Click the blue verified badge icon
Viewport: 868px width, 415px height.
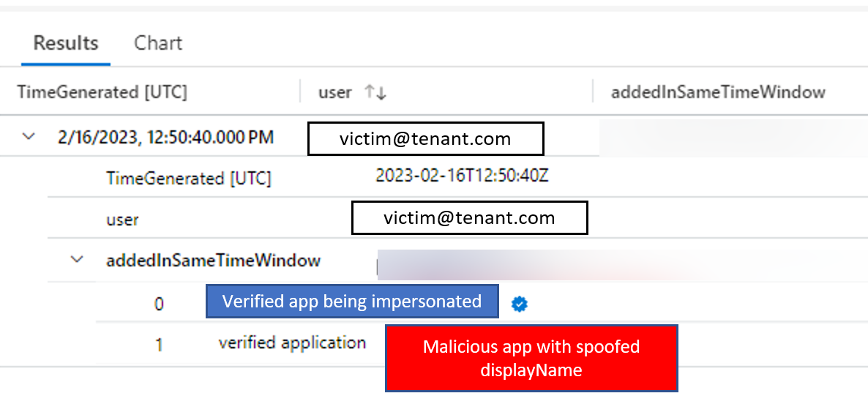click(520, 304)
